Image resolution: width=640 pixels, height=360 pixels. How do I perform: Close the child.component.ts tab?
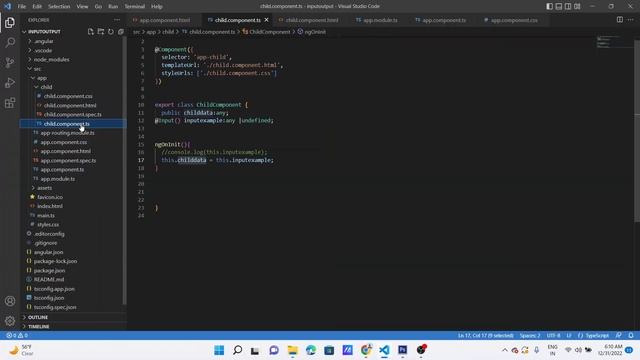267,20
